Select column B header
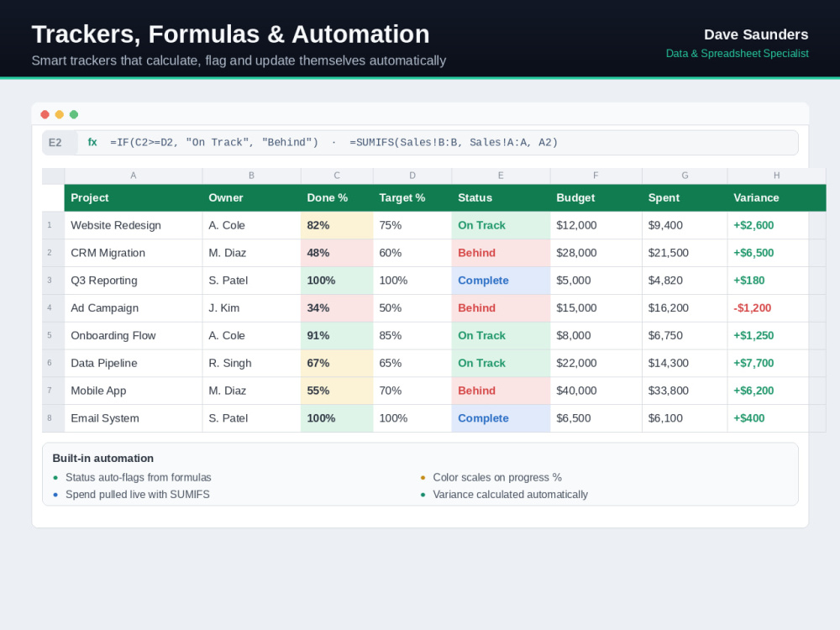Image resolution: width=840 pixels, height=630 pixels. (251, 176)
